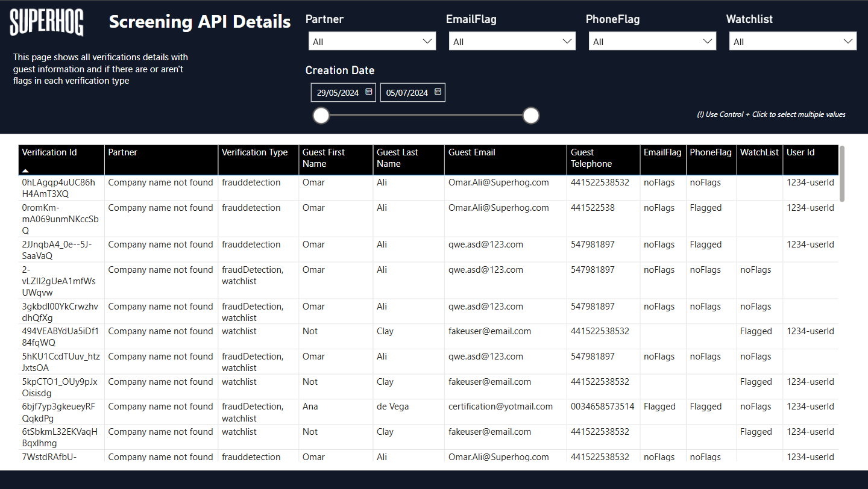Click the left Creation Date slider handle
This screenshot has width=868, height=489.
[321, 116]
